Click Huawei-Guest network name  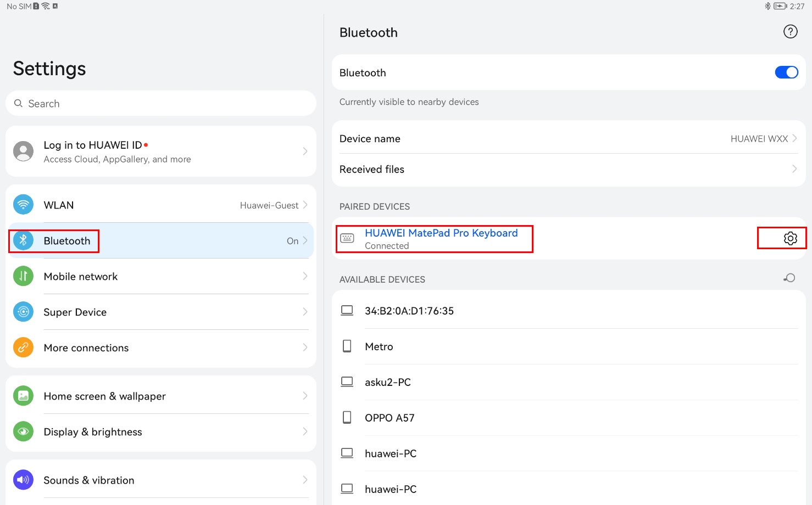[269, 205]
